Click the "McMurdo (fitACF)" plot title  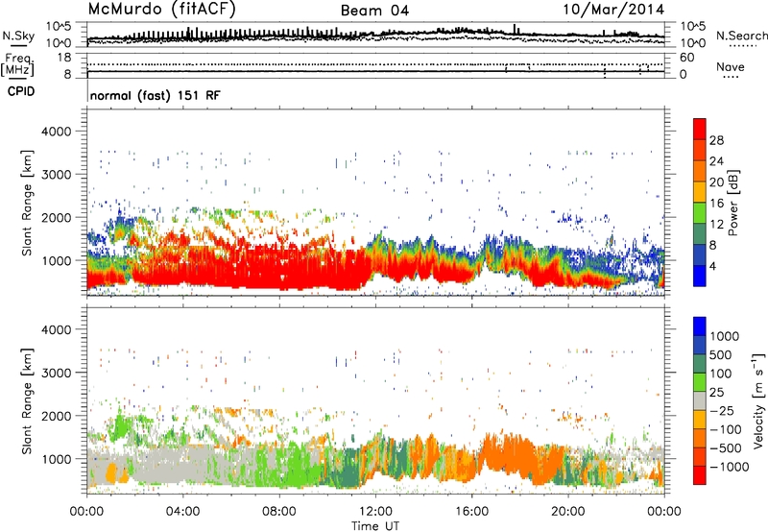pos(161,10)
